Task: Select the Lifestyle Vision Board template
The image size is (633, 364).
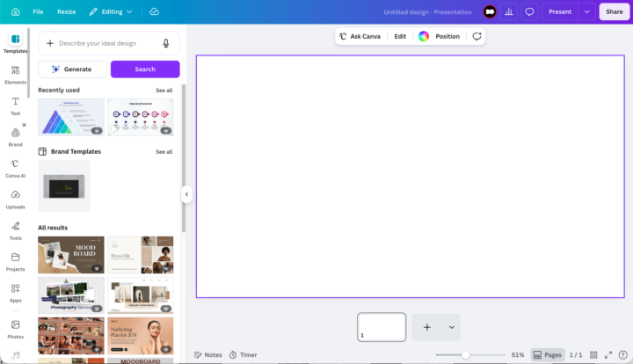Action: tap(141, 295)
